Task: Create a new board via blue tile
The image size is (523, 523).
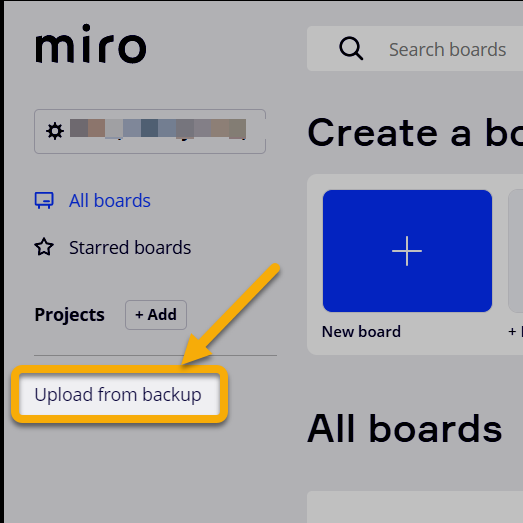Action: coord(407,251)
